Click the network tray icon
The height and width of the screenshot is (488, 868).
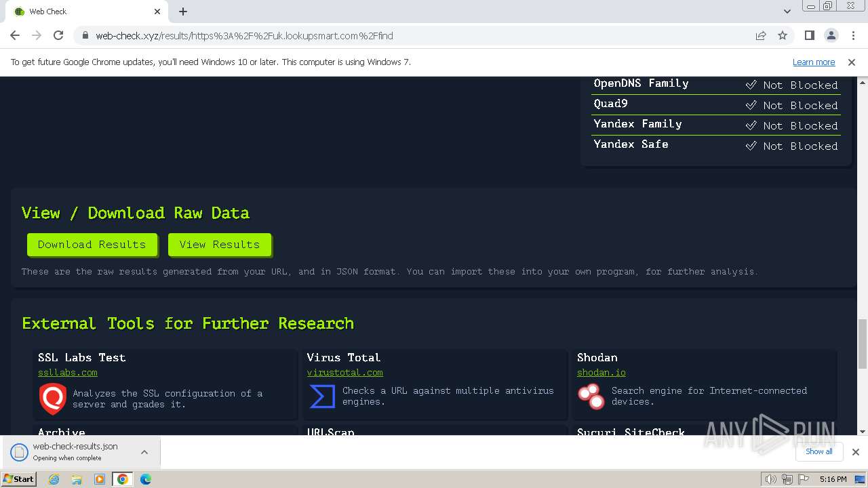pyautogui.click(x=787, y=479)
